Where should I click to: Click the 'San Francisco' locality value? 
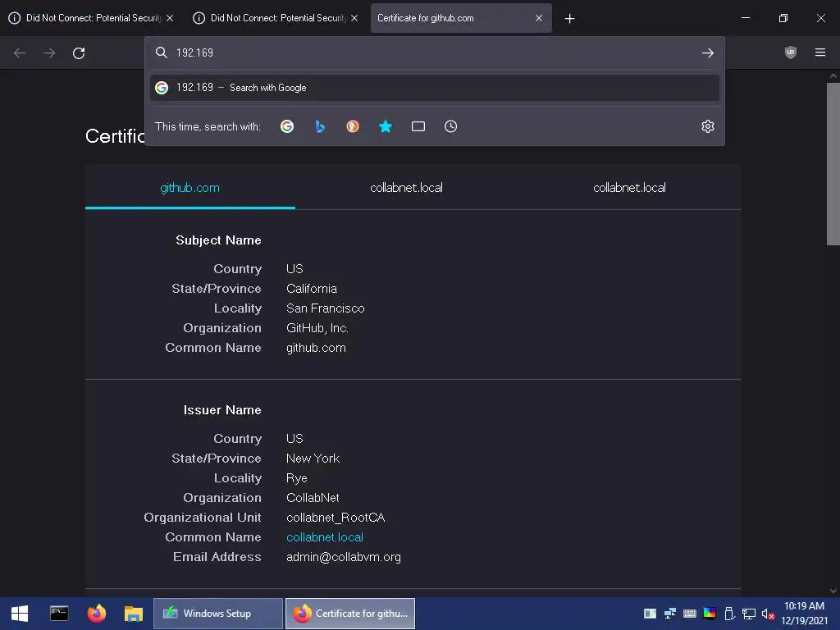click(325, 308)
